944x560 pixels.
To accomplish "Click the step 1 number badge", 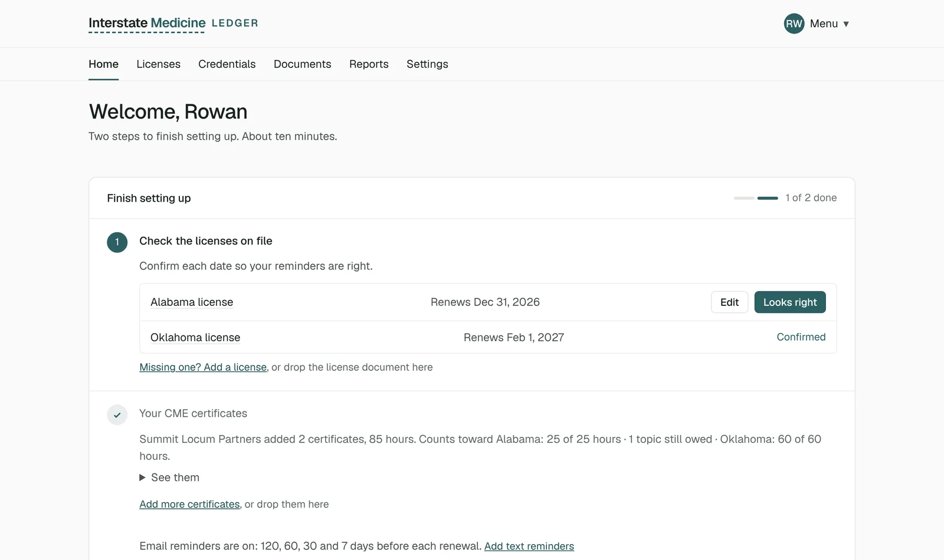I will click(x=117, y=242).
